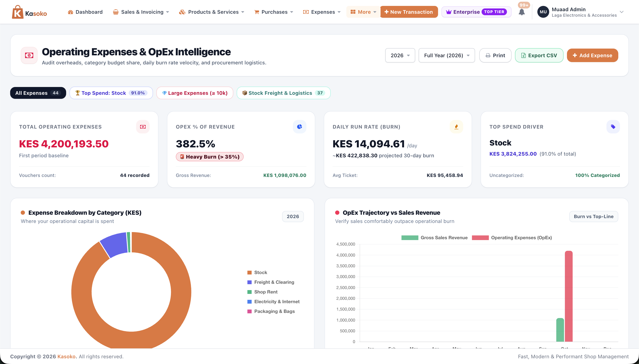The width and height of the screenshot is (639, 364).
Task: Toggle Electricity & Internet in donut legend
Action: (273, 302)
